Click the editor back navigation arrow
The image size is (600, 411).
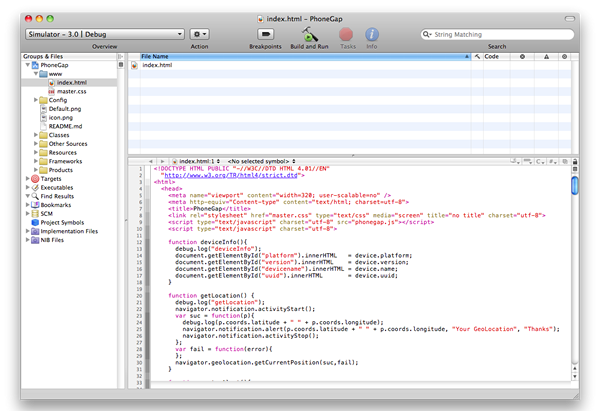pyautogui.click(x=151, y=161)
